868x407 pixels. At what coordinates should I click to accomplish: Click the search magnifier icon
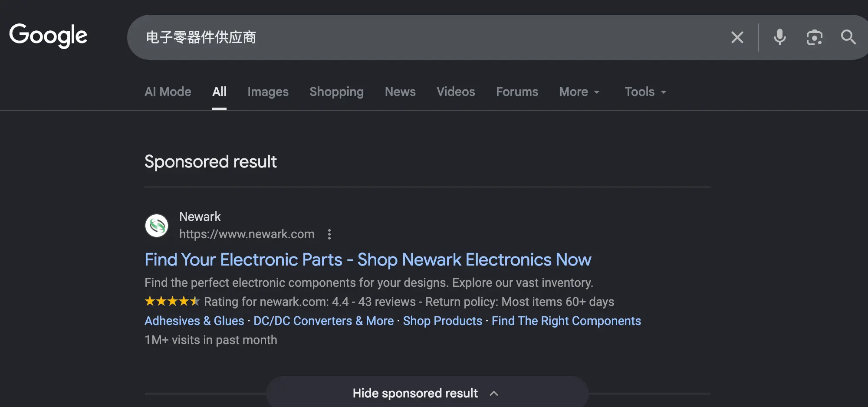(848, 37)
